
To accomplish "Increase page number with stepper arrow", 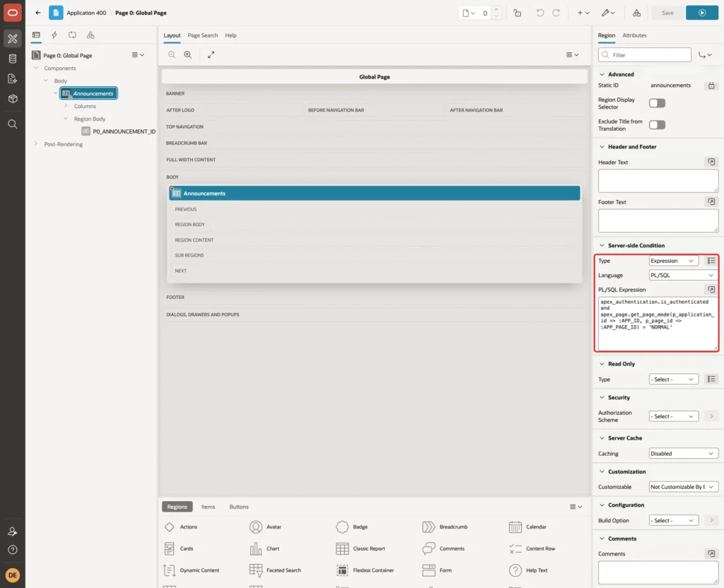I will point(496,9).
